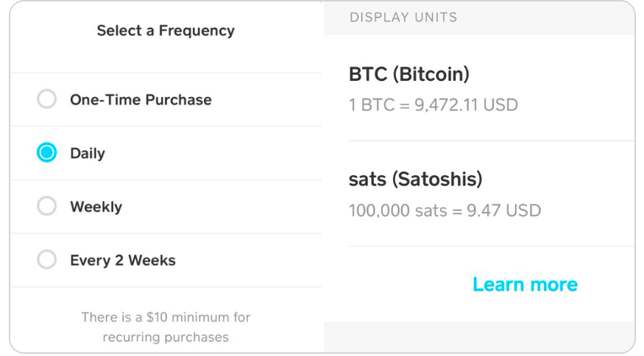Choose sats (Satoshis) as display unit
Image resolution: width=644 pixels, height=356 pixels.
415,179
